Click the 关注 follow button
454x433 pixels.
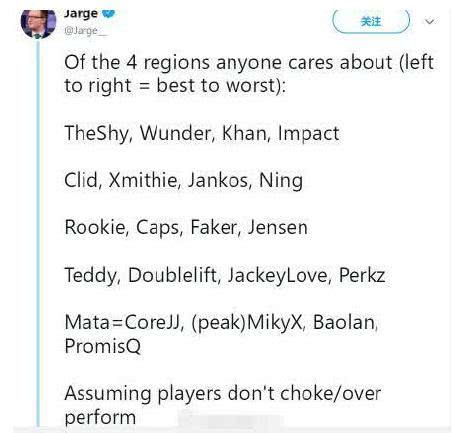[371, 21]
